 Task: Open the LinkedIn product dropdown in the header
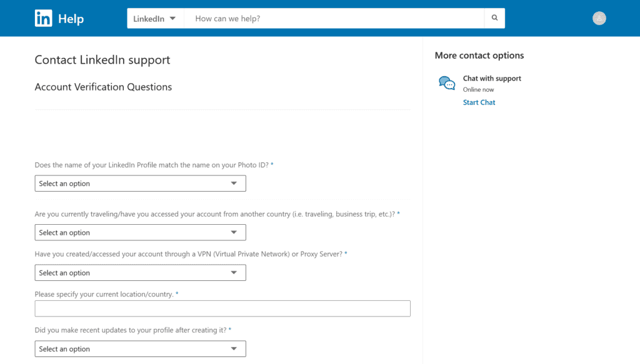(155, 18)
